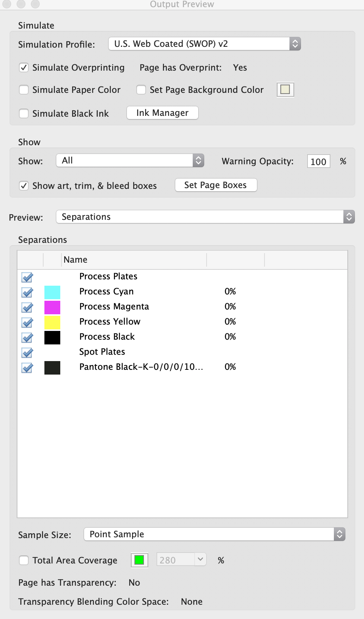Hide the Pantone Black separation
The height and width of the screenshot is (619, 364).
point(27,368)
